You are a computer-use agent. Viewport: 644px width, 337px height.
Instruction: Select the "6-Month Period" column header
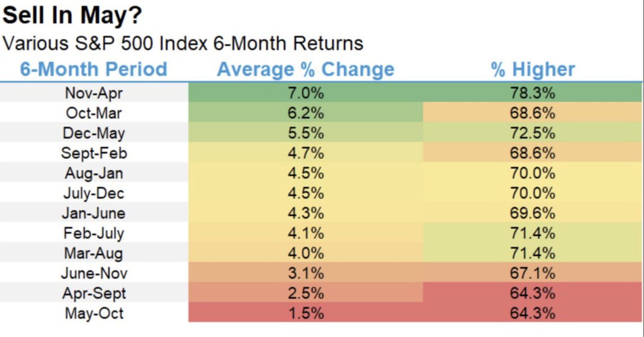click(94, 69)
